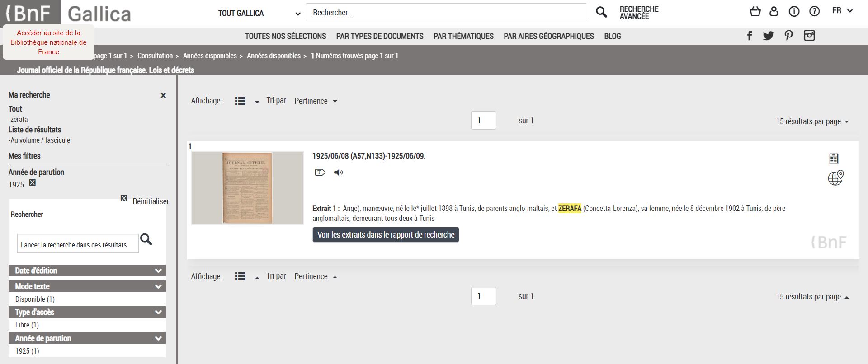Click Consultation breadcrumb link

click(x=155, y=56)
